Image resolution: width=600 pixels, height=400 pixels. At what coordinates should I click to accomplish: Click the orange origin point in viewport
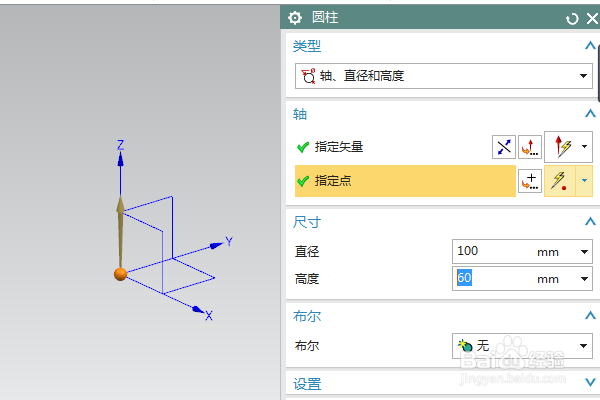(120, 274)
